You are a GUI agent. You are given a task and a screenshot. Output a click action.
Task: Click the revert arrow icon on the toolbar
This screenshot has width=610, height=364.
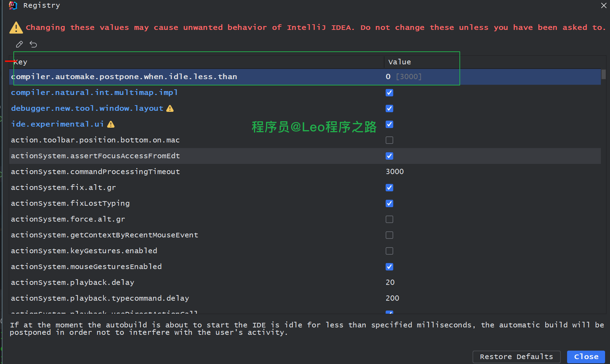pyautogui.click(x=33, y=44)
